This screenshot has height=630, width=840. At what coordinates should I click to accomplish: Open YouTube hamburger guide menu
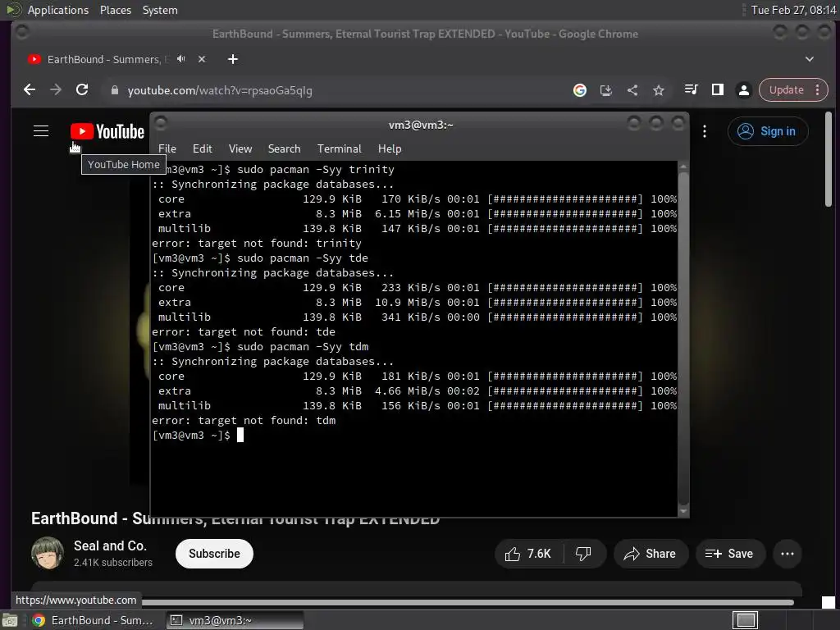click(x=41, y=130)
